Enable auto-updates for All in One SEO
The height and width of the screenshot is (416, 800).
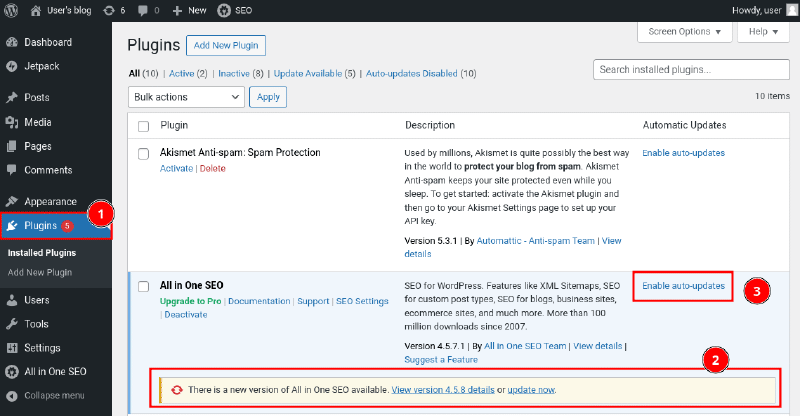pyautogui.click(x=683, y=286)
